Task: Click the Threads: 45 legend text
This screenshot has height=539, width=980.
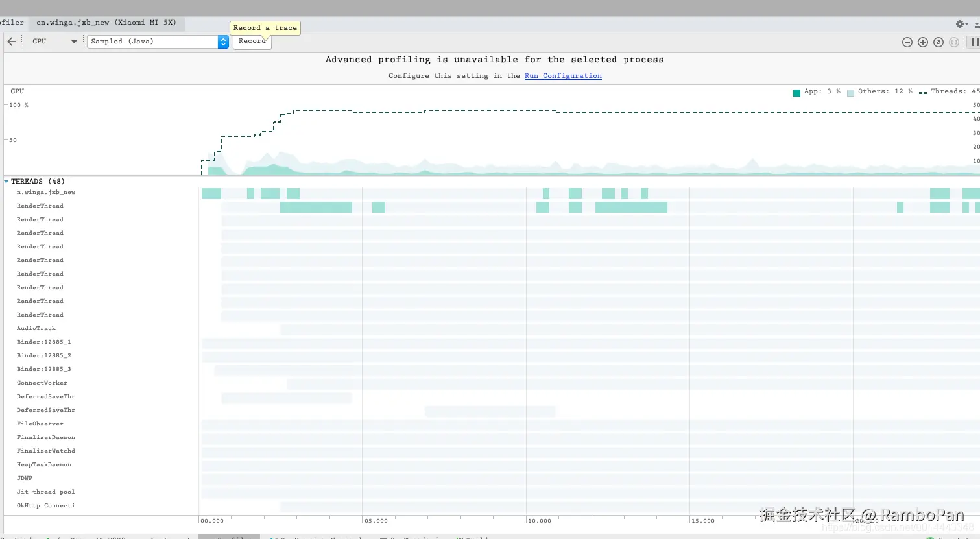Action: tap(955, 92)
